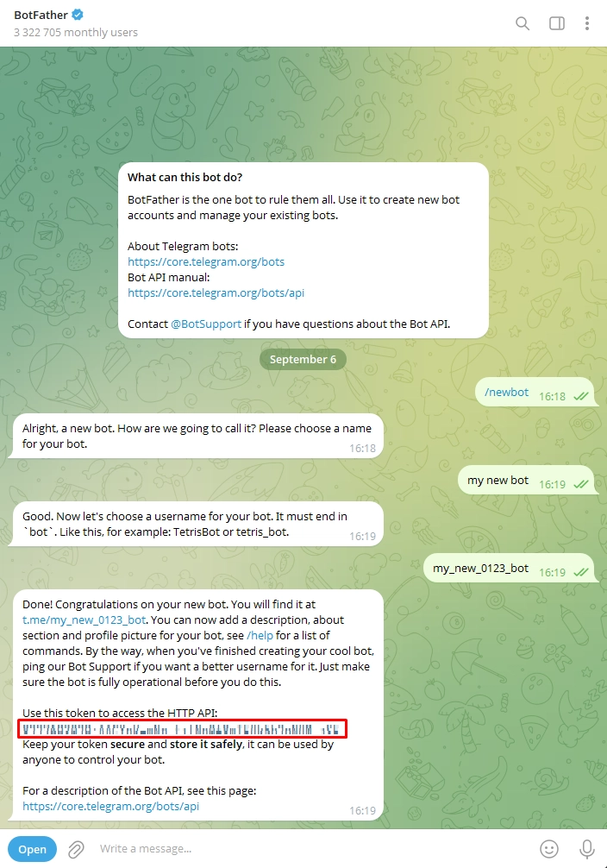The width and height of the screenshot is (607, 868).
Task: Open chat search with magnifier icon
Action: (x=523, y=23)
